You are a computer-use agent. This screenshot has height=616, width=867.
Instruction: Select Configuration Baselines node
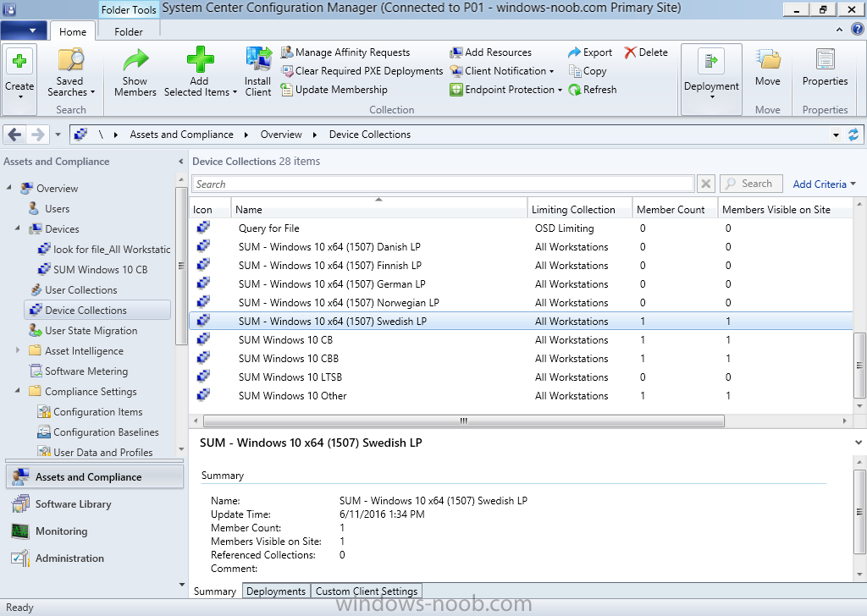106,432
